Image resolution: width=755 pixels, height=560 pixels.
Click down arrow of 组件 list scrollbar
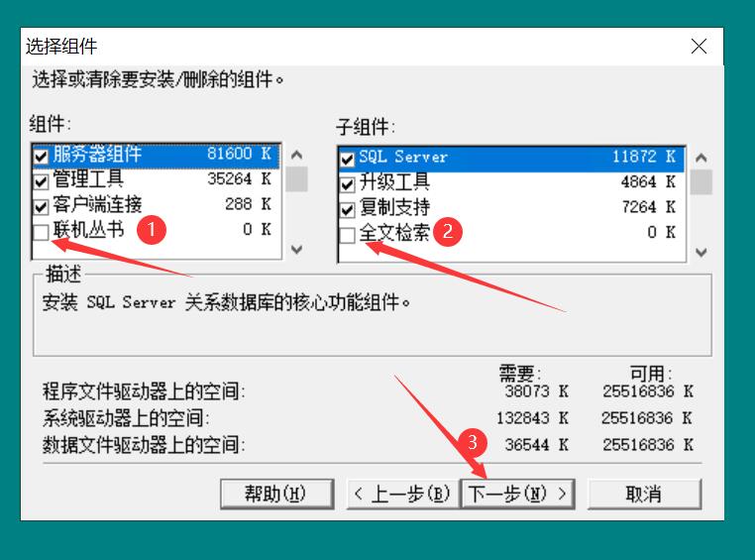tap(296, 249)
